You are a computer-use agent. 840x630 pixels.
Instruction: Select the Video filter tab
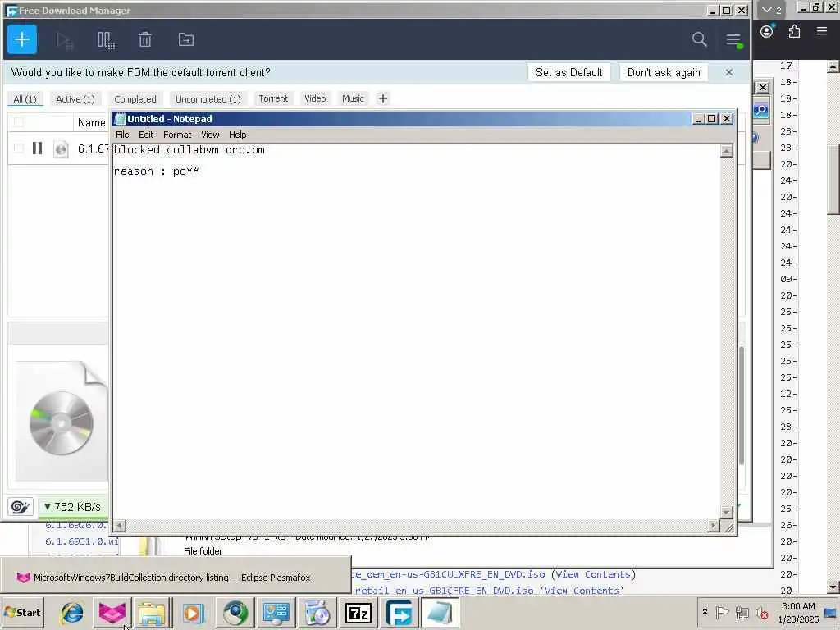click(315, 98)
